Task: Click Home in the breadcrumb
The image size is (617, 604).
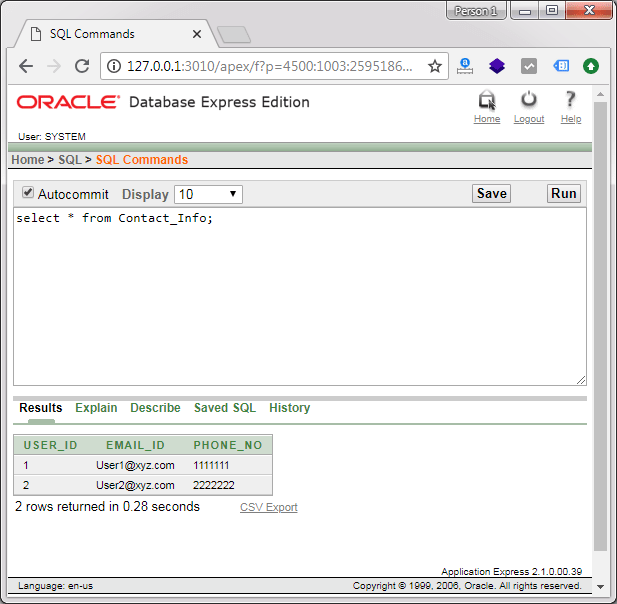Action: pyautogui.click(x=28, y=160)
